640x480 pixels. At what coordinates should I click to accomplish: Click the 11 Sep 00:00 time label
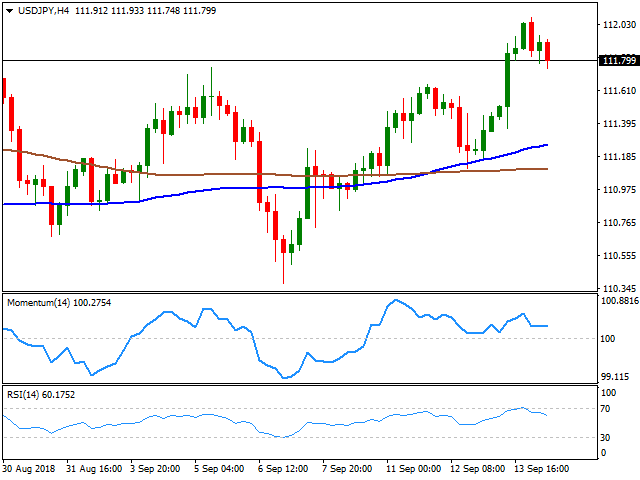tap(413, 469)
